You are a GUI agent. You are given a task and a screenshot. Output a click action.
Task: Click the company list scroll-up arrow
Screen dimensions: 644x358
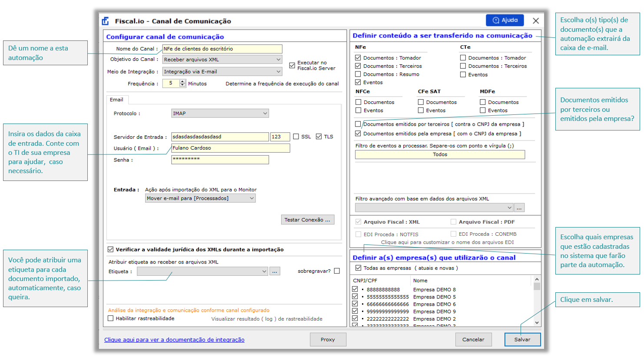(x=537, y=279)
